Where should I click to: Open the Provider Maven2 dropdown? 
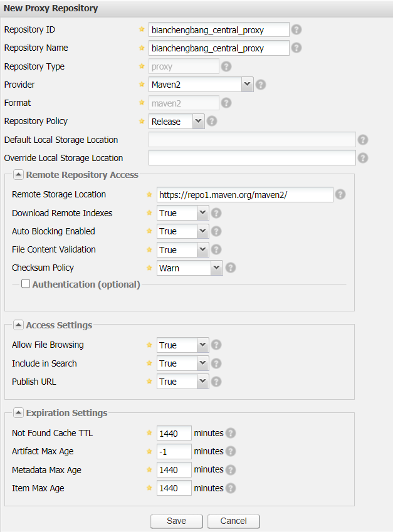point(246,85)
